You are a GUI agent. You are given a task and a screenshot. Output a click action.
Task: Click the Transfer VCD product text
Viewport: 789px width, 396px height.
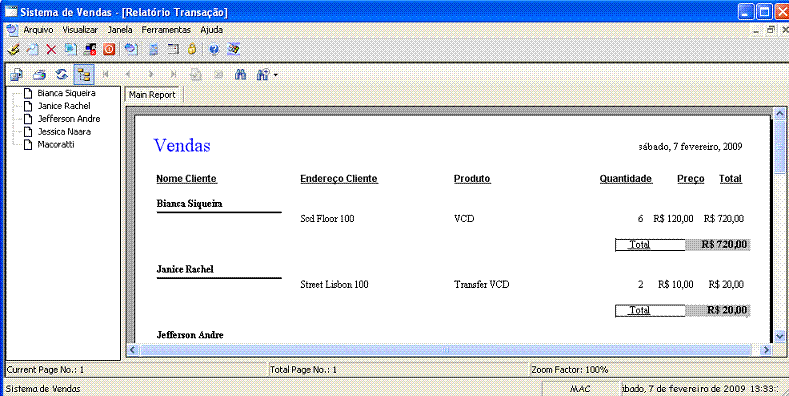point(482,284)
